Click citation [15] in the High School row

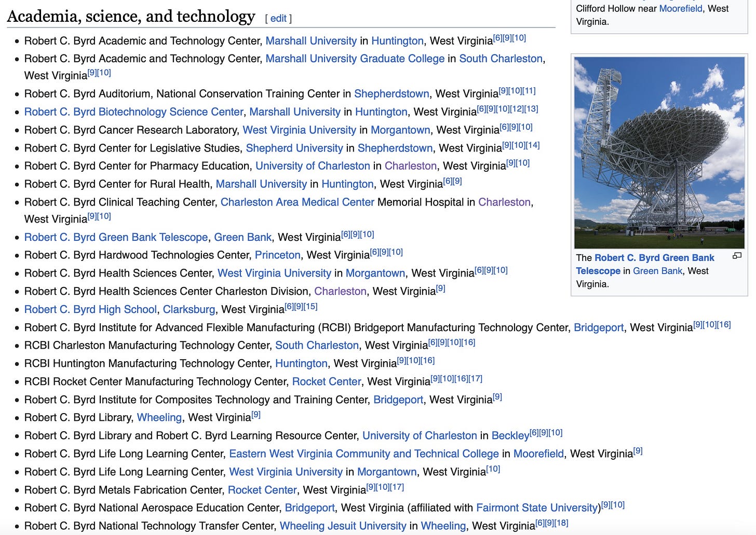(310, 307)
